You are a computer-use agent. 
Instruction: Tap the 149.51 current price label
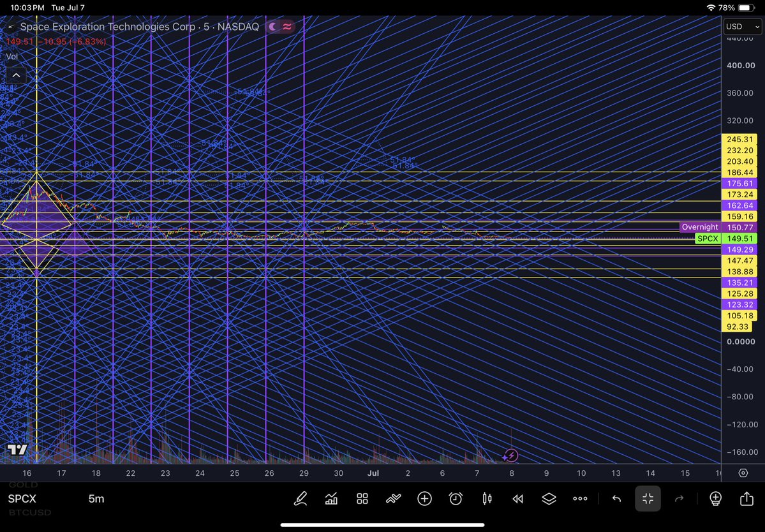pos(739,239)
